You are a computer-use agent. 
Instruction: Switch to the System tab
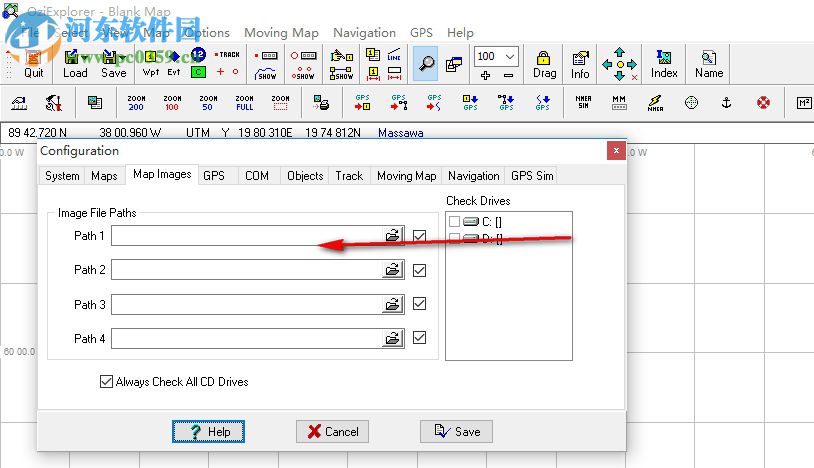62,176
